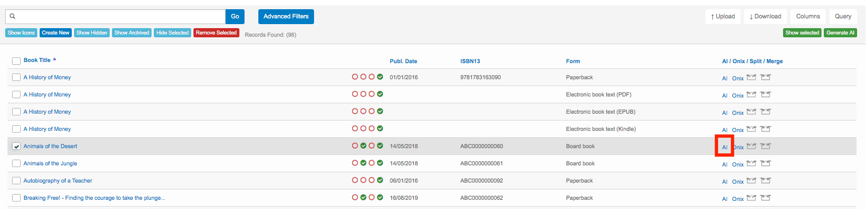Click the Merge icon in the Breaking Free! row
The image size is (868, 209).
765,198
